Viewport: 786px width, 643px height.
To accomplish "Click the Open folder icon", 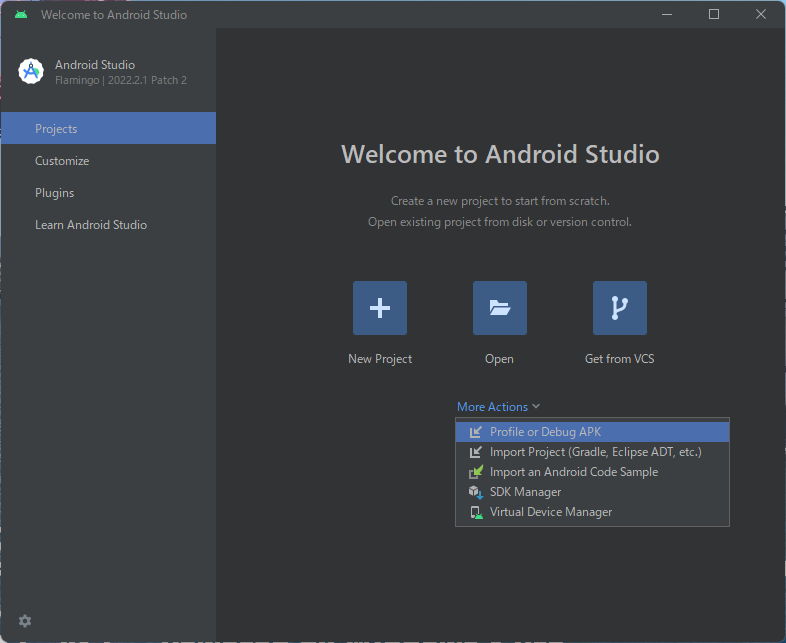I will tap(500, 308).
